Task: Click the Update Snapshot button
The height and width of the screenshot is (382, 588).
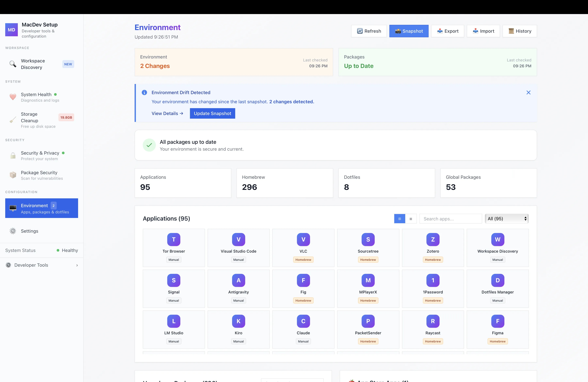Action: coord(212,113)
